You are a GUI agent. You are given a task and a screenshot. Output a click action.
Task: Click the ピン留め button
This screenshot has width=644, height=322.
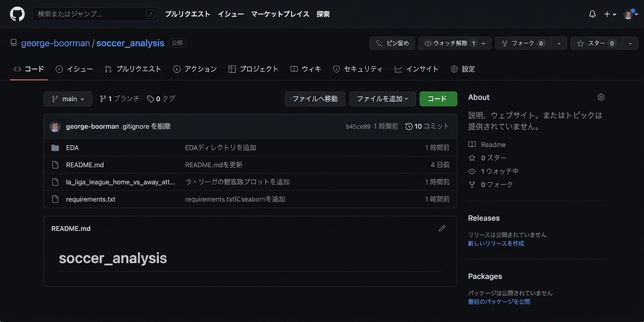click(x=392, y=43)
